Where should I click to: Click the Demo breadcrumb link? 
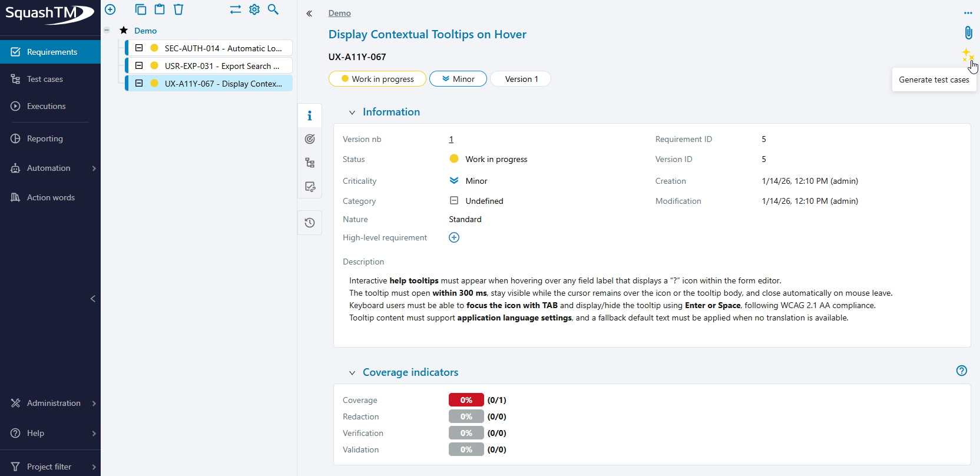click(339, 13)
